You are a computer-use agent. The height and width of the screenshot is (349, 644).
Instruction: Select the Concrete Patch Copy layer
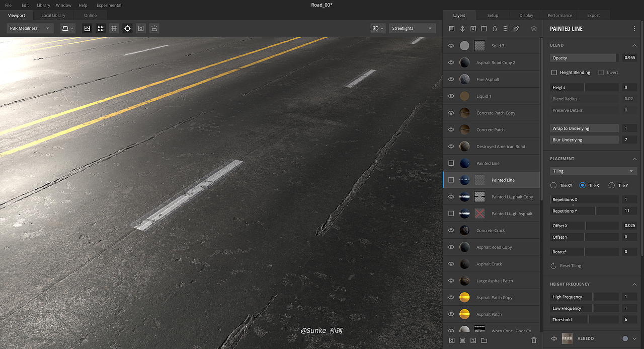click(491, 113)
